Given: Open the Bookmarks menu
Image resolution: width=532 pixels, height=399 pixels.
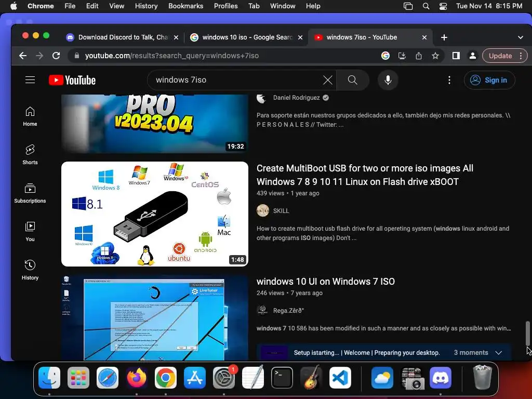Looking at the screenshot, I should coord(185,6).
